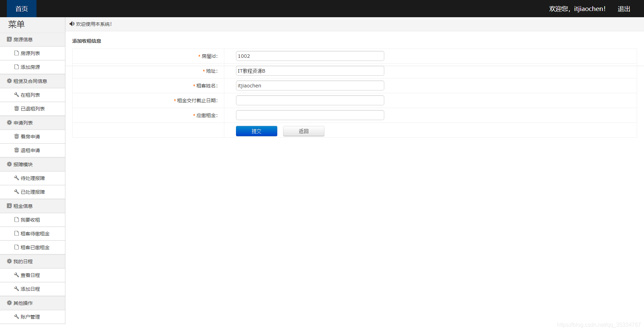Collapse the 我的日程 menu section
The image size is (644, 331).
click(32, 261)
